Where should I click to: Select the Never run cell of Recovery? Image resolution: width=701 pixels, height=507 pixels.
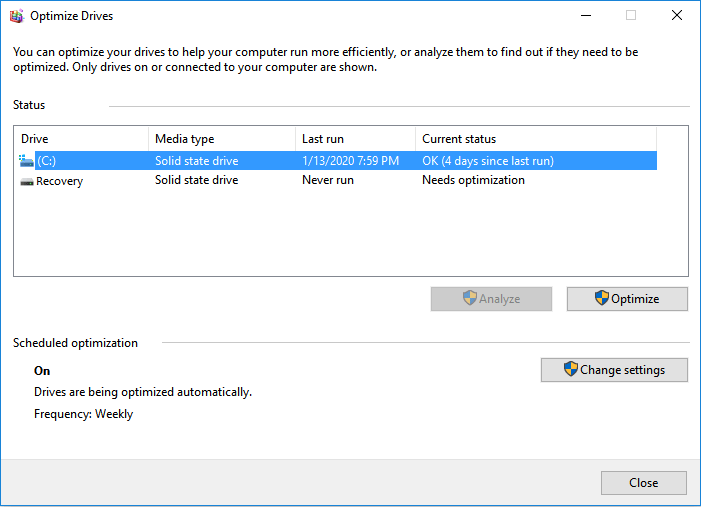[x=328, y=181]
